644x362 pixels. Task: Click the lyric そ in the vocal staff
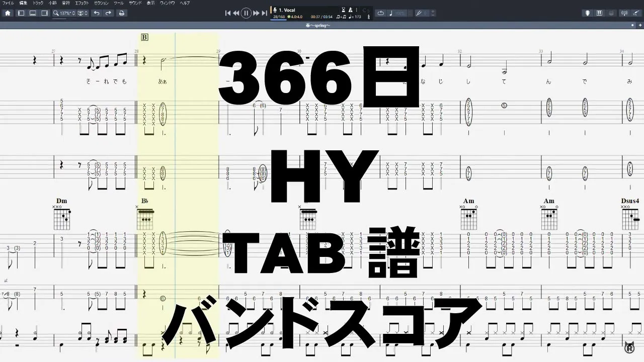89,81
